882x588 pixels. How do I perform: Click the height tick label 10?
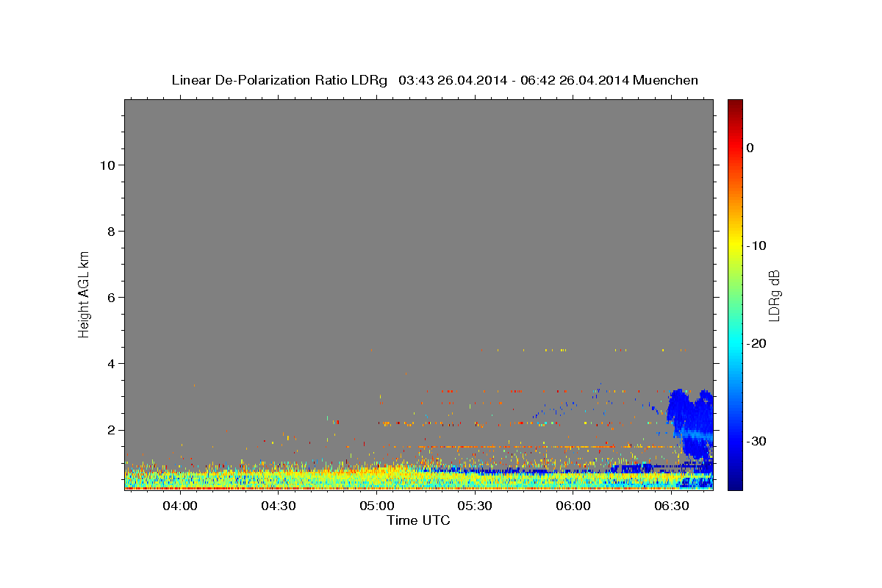pos(107,165)
